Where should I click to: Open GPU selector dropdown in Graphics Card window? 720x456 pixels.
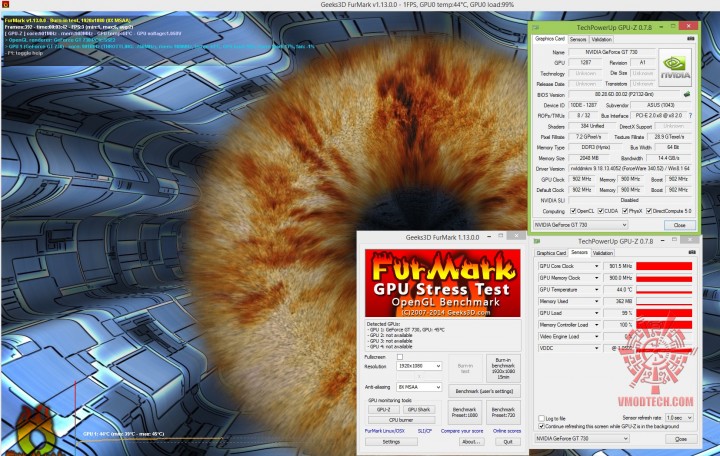[x=580, y=225]
